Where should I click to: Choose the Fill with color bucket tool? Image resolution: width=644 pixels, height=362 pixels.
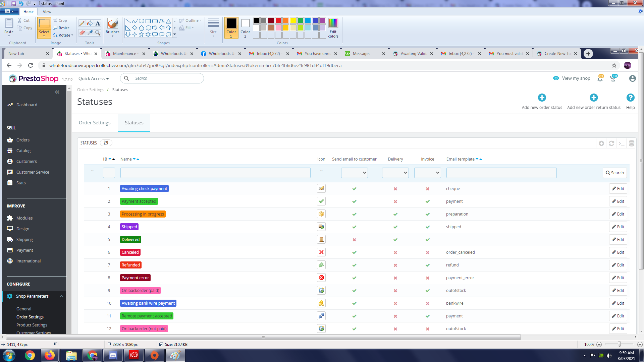click(90, 23)
